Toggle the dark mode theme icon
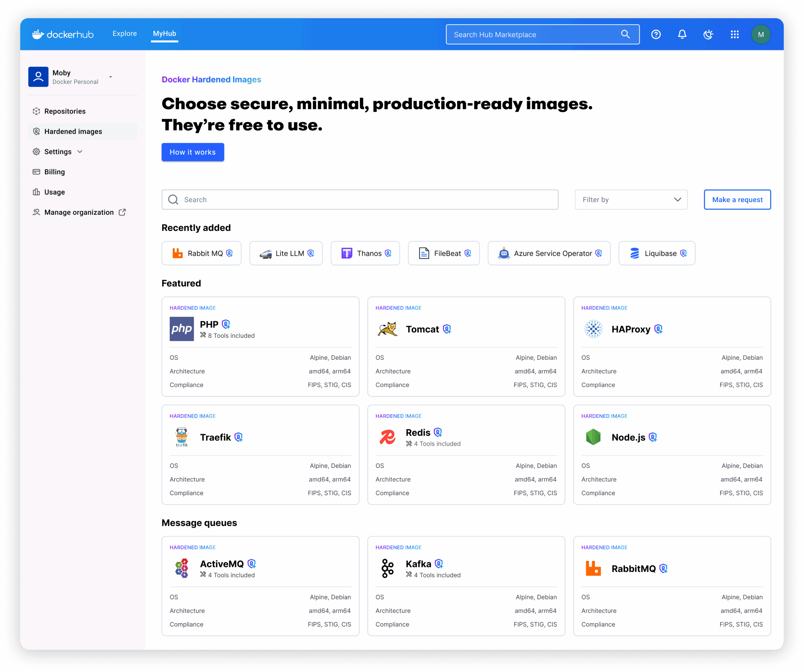Viewport: 804px width, 672px height. tap(708, 35)
